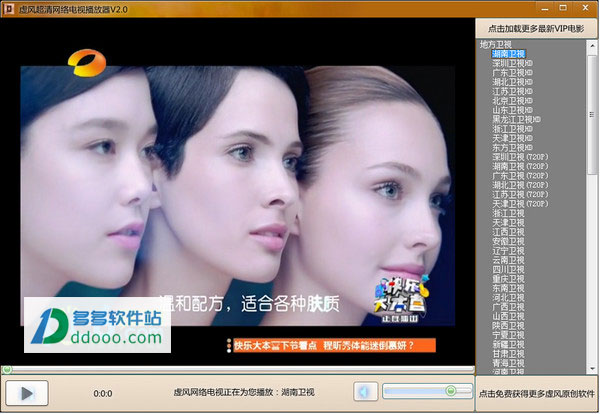Image resolution: width=600 pixels, height=414 pixels.
Task: Click 点击免费获得更多虚风原创软件 button
Action: (x=536, y=393)
